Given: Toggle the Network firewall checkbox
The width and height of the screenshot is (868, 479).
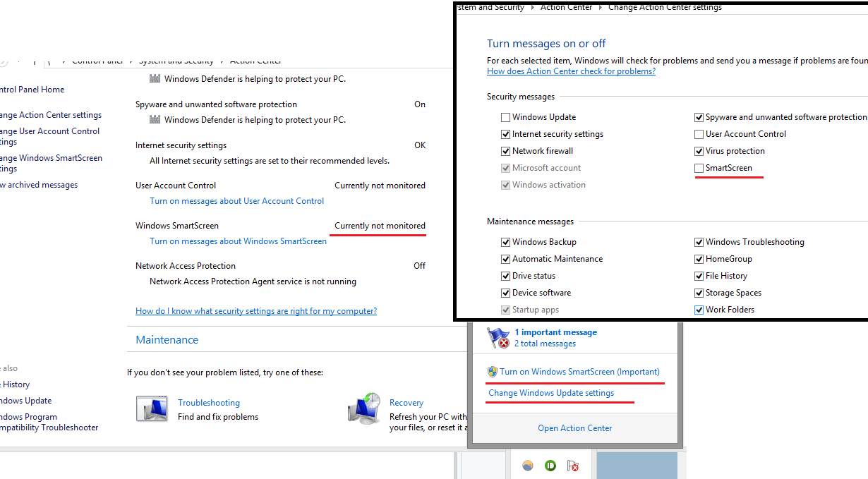Looking at the screenshot, I should (x=505, y=151).
